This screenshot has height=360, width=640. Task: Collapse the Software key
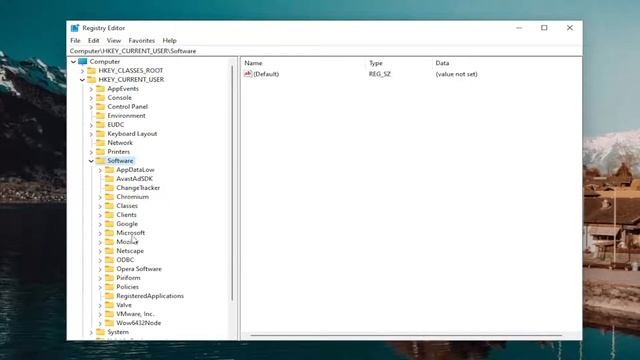91,161
